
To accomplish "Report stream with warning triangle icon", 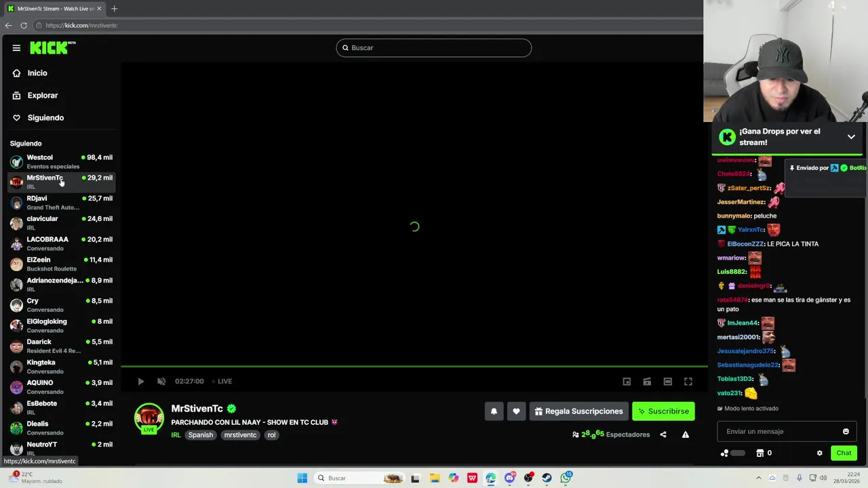I will (686, 434).
